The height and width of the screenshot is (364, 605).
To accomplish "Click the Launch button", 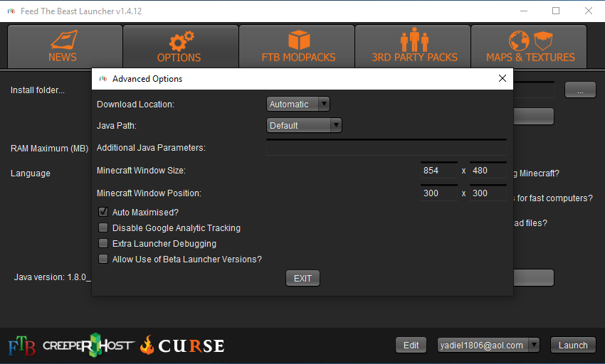I will tap(573, 345).
